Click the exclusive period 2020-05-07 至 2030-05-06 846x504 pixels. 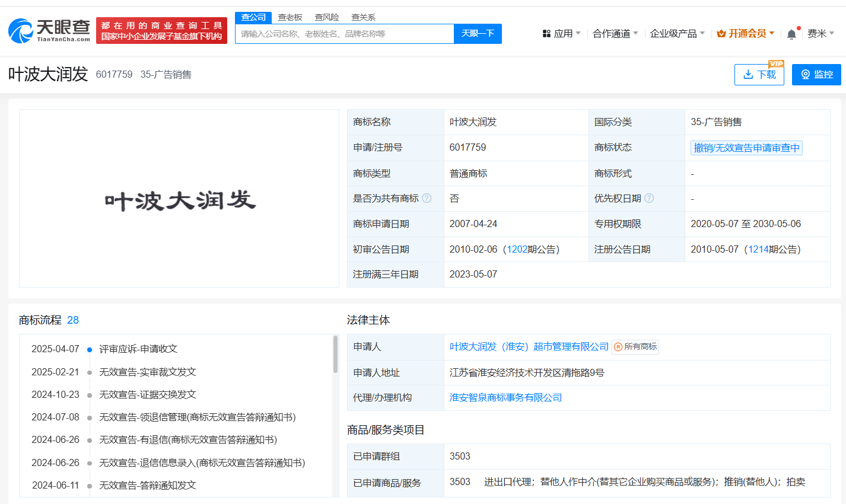pyautogui.click(x=746, y=224)
